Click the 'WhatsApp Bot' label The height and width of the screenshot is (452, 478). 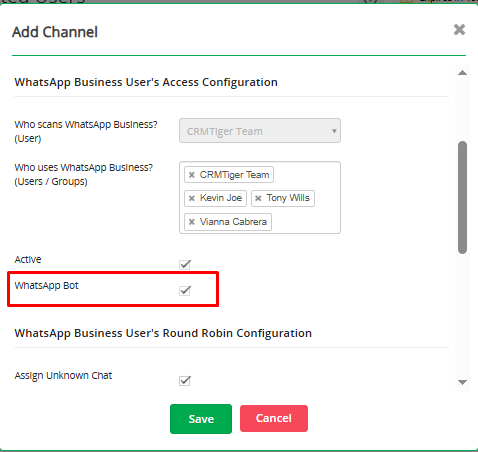coord(46,286)
